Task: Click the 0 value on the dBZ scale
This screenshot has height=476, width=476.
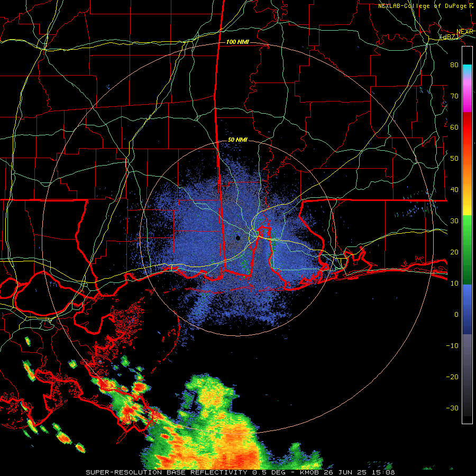Action: click(x=456, y=315)
